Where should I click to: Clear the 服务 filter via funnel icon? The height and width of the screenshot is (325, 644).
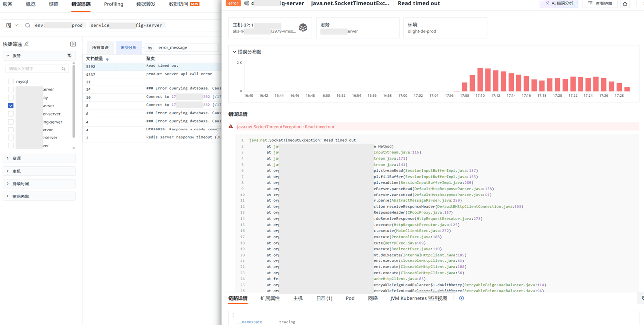coord(69,56)
